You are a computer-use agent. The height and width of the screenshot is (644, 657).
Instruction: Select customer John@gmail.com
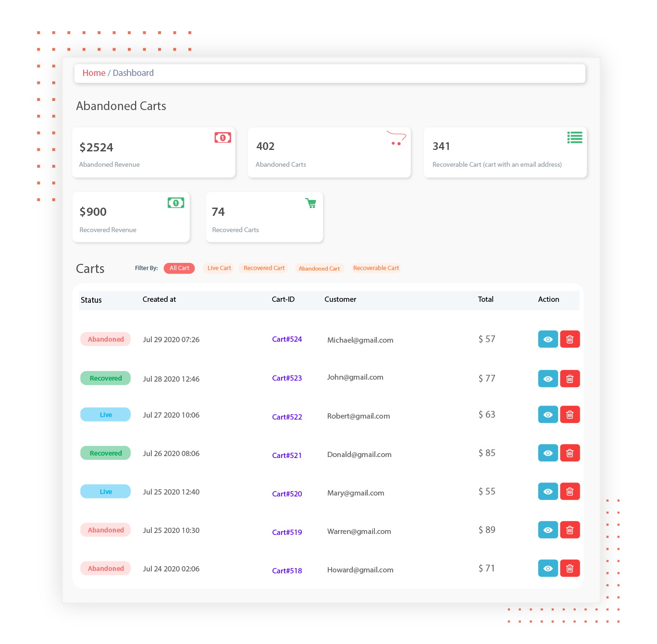point(355,377)
